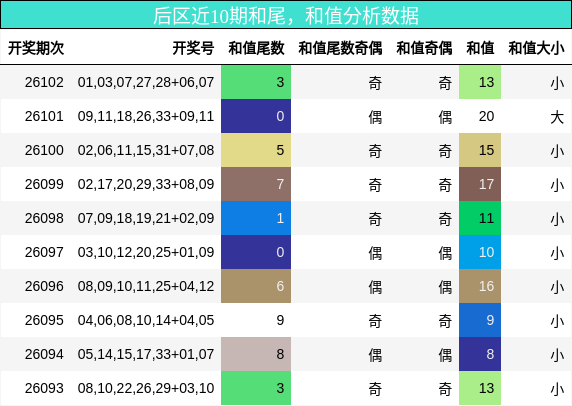Click the title 后区近10期和尾，和值分析数据

[x=286, y=15]
